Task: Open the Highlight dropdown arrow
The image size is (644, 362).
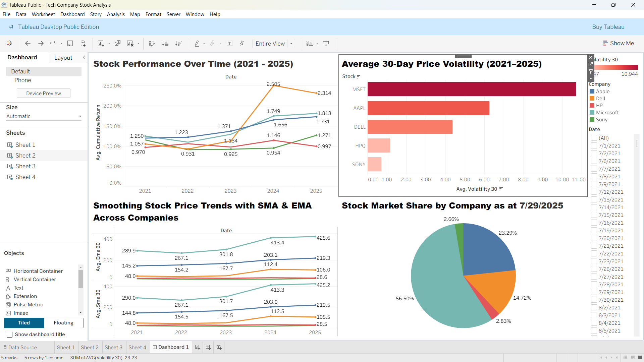Action: 204,44
